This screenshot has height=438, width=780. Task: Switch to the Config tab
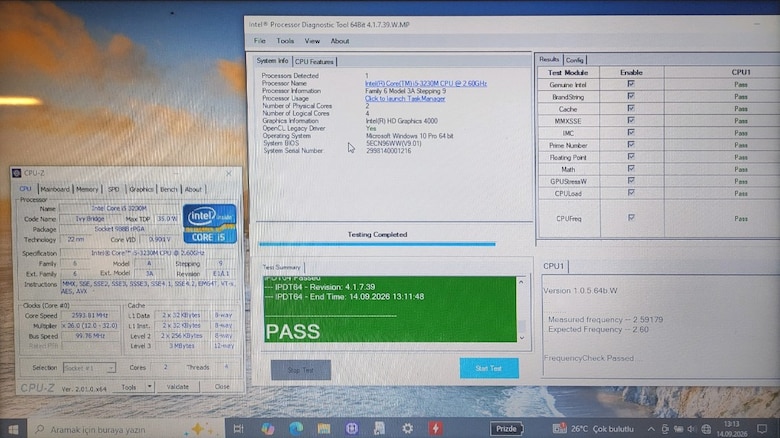pos(575,60)
